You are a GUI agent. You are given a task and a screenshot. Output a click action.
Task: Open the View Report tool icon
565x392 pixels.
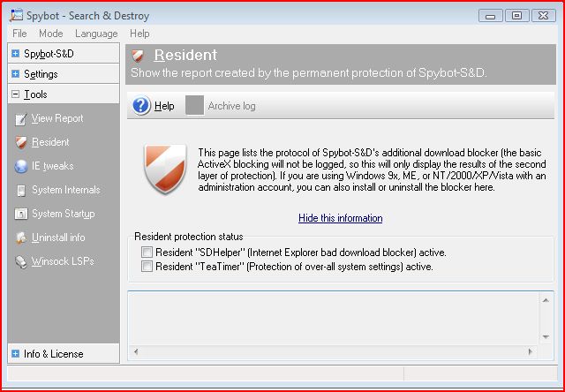pos(20,119)
